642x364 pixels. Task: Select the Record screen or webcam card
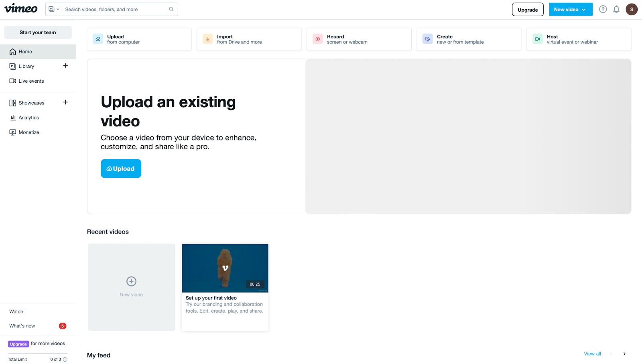[359, 39]
